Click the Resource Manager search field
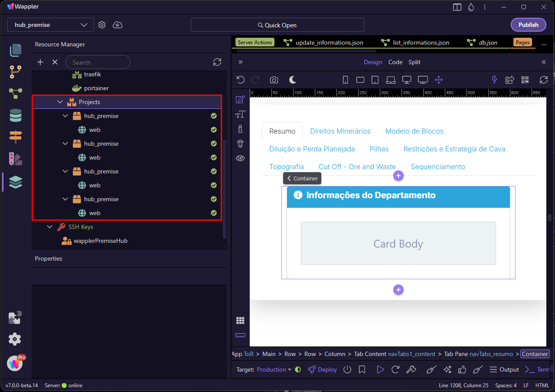Screen dimensions: 555x392 98,62
